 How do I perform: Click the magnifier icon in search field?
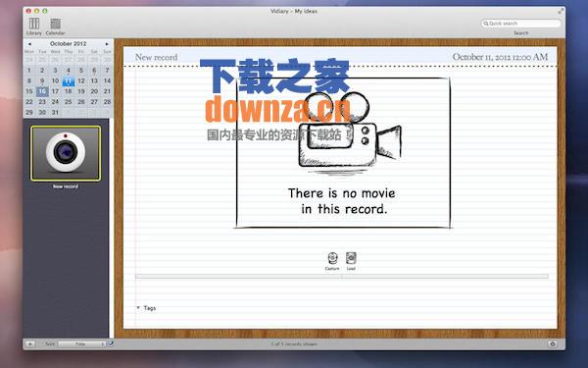click(x=486, y=24)
